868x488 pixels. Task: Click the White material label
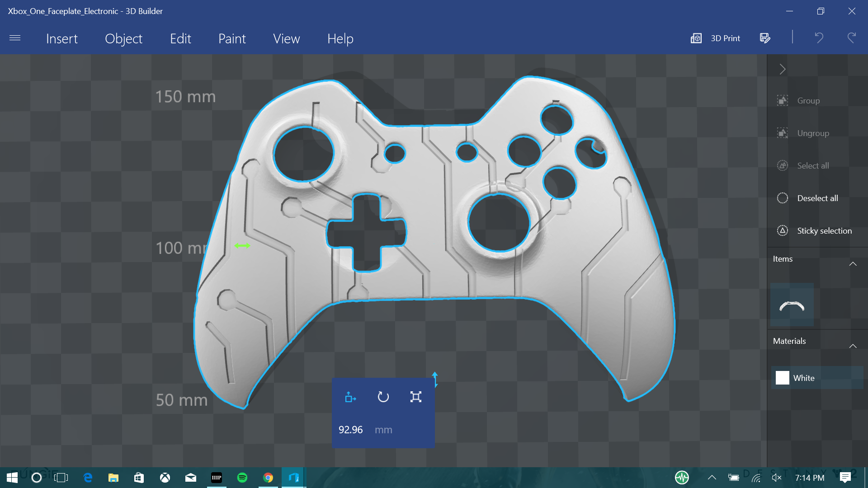click(x=803, y=378)
